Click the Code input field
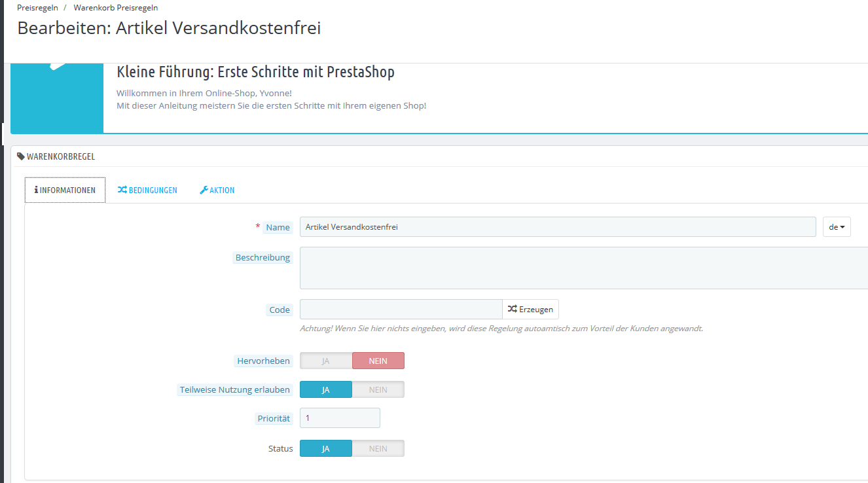 401,309
